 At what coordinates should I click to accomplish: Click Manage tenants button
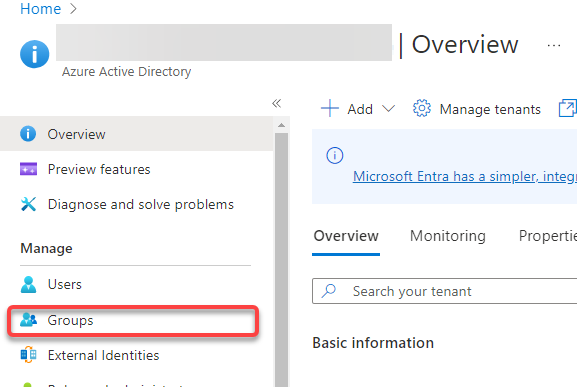[x=477, y=109]
